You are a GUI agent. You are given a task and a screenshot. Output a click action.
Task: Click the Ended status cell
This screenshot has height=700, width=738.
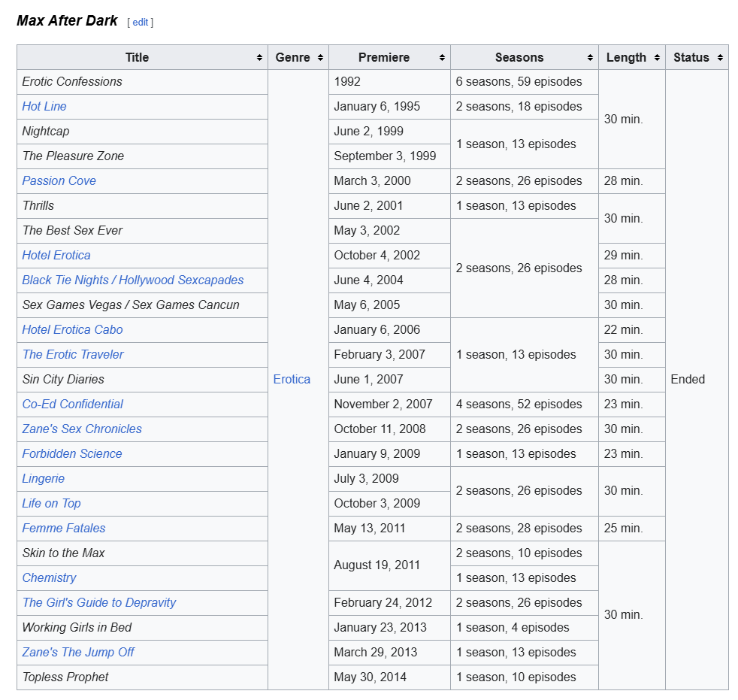pos(697,380)
